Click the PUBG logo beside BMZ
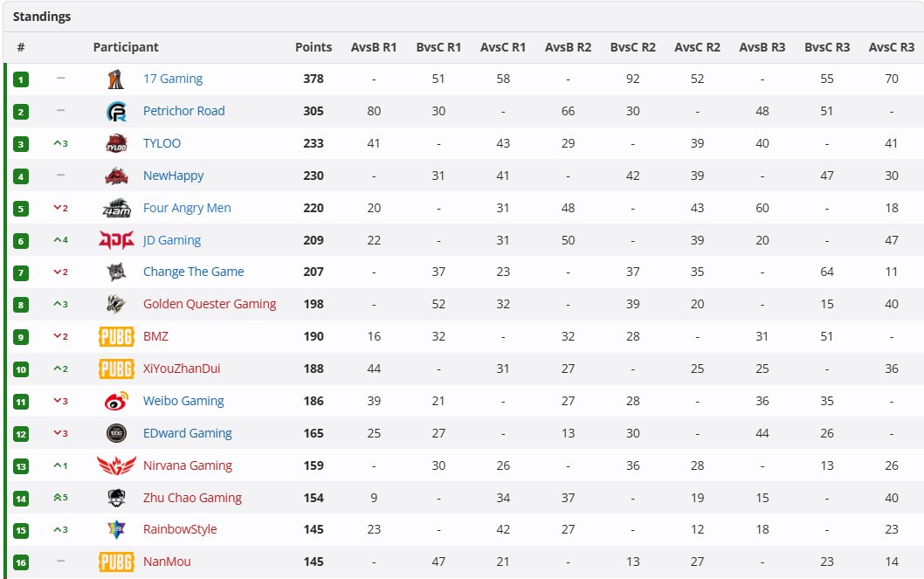The width and height of the screenshot is (924, 579). [116, 337]
